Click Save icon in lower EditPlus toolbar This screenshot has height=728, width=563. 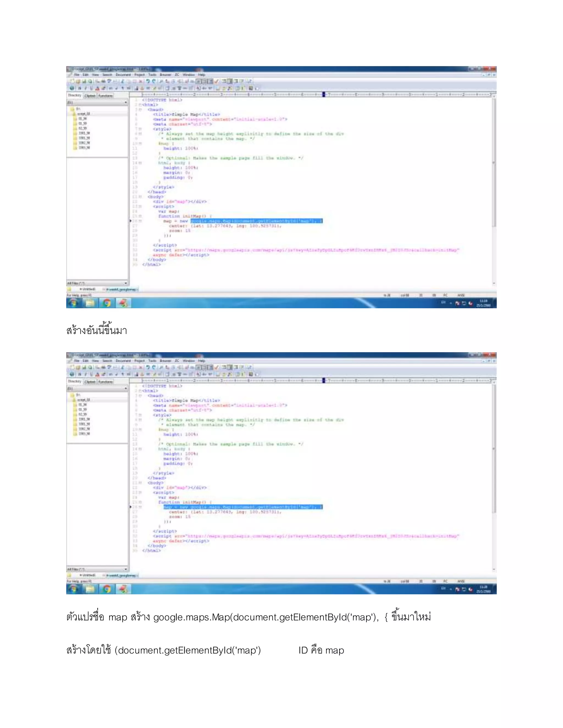tap(84, 367)
